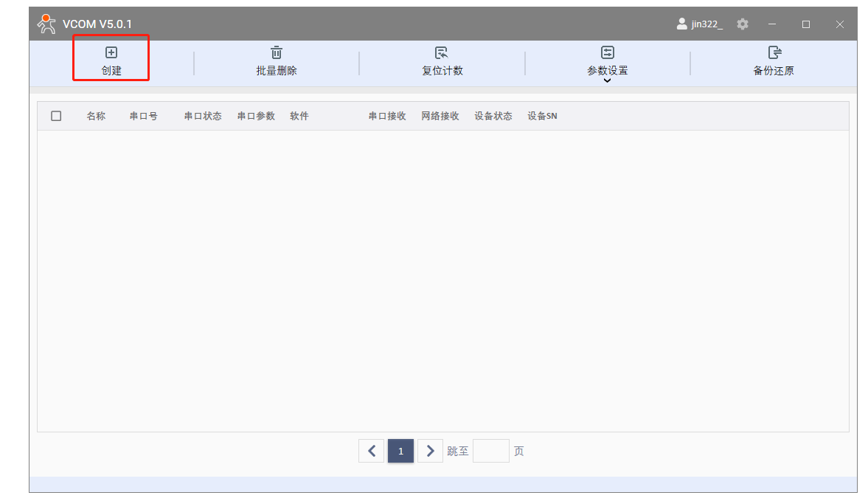
Task: Click the 名称 column header
Action: [96, 116]
